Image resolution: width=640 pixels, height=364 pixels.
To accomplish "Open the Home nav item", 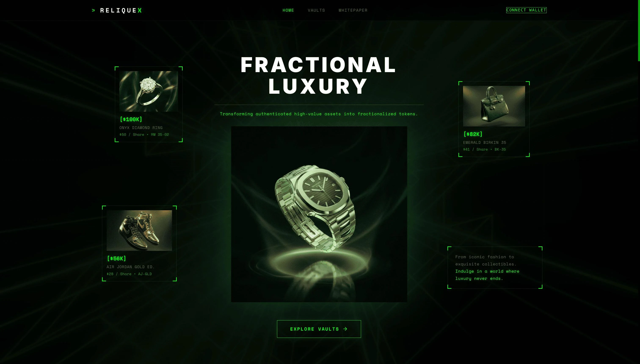I will pyautogui.click(x=288, y=10).
